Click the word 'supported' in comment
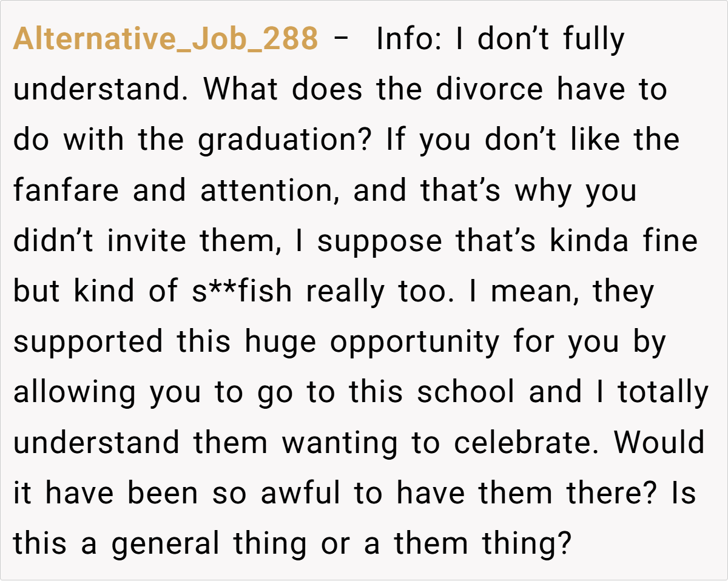The height and width of the screenshot is (581, 728). tap(89, 343)
